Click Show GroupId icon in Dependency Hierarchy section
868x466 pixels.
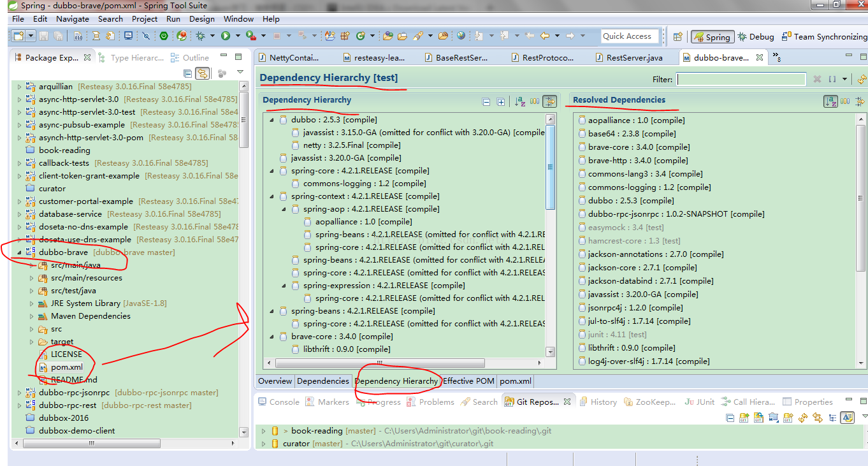(x=535, y=101)
